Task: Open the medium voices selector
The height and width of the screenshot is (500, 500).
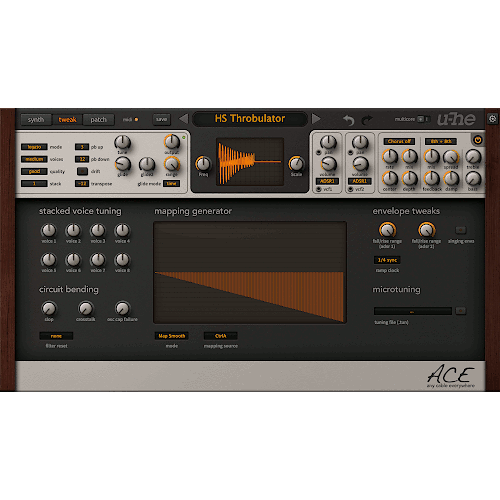Action: point(34,159)
